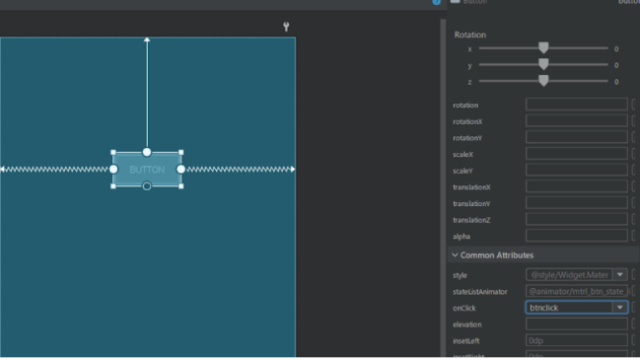Click the Rotation x slider handle
The height and width of the screenshot is (360, 640).
pyautogui.click(x=543, y=48)
